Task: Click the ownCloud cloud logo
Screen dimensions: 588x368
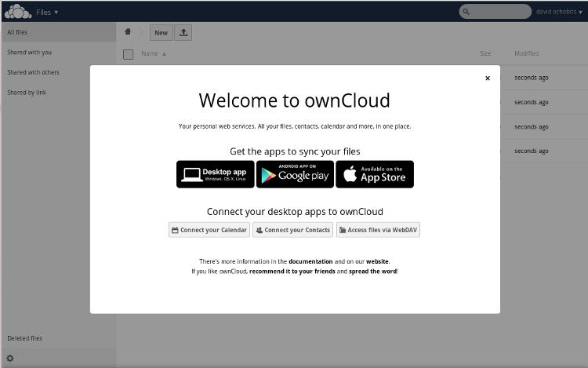Action: [18, 11]
